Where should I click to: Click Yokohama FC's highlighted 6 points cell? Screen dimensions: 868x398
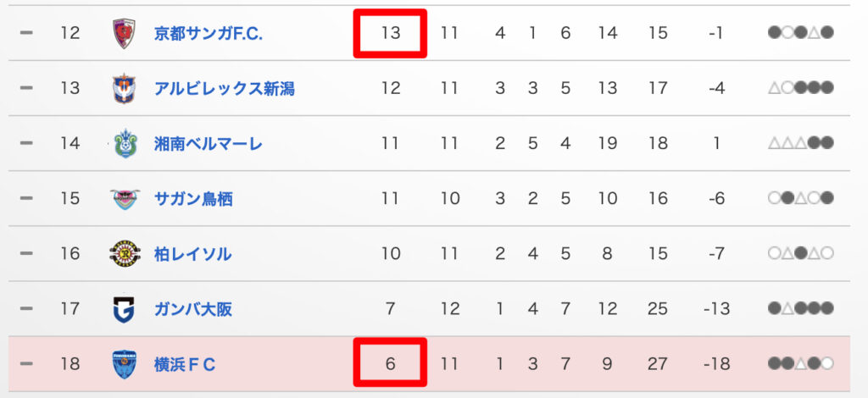390,365
